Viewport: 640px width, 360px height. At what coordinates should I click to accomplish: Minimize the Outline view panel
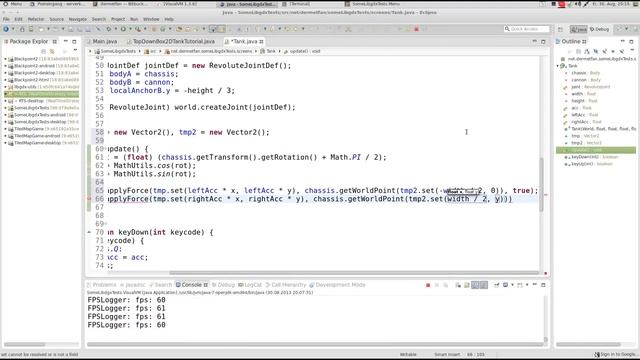coord(623,41)
